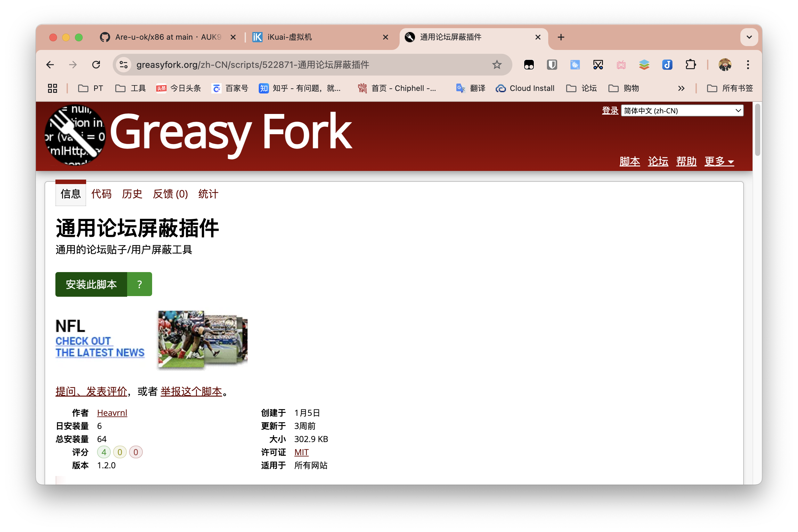Open the 购物 bookmark folder
The image size is (798, 532).
point(624,89)
